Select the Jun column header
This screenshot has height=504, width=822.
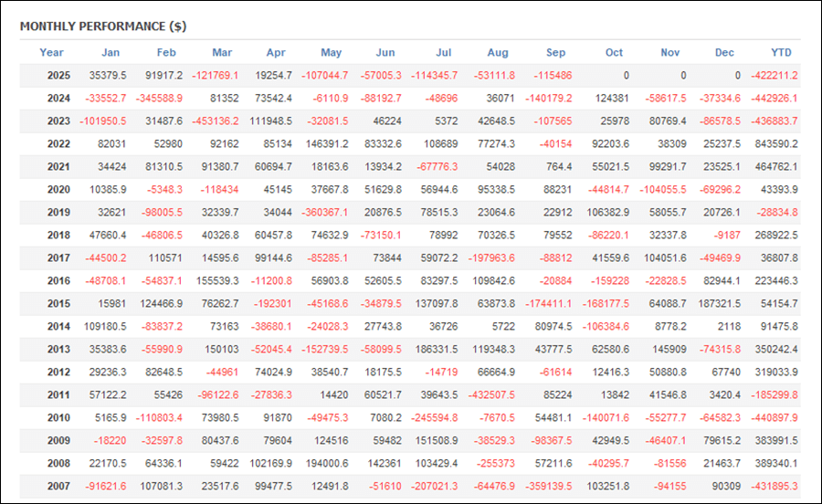pos(385,53)
